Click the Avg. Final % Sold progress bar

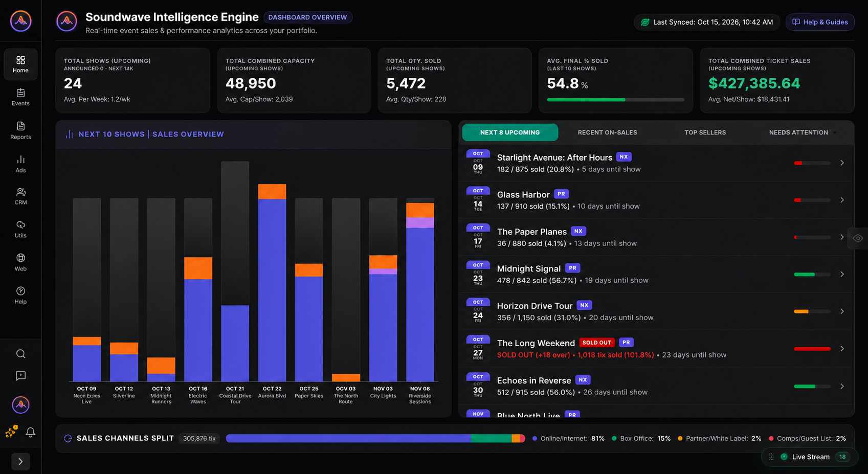615,100
